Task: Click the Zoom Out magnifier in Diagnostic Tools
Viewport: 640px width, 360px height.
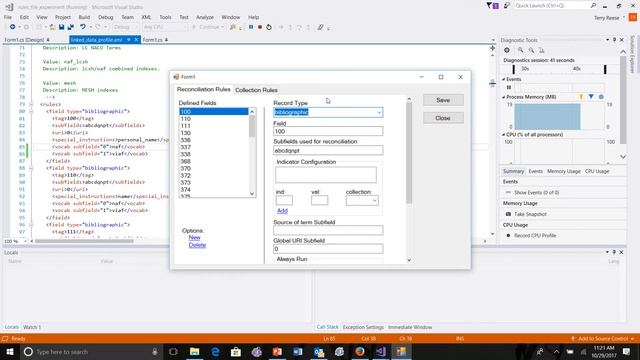Action: (531, 50)
